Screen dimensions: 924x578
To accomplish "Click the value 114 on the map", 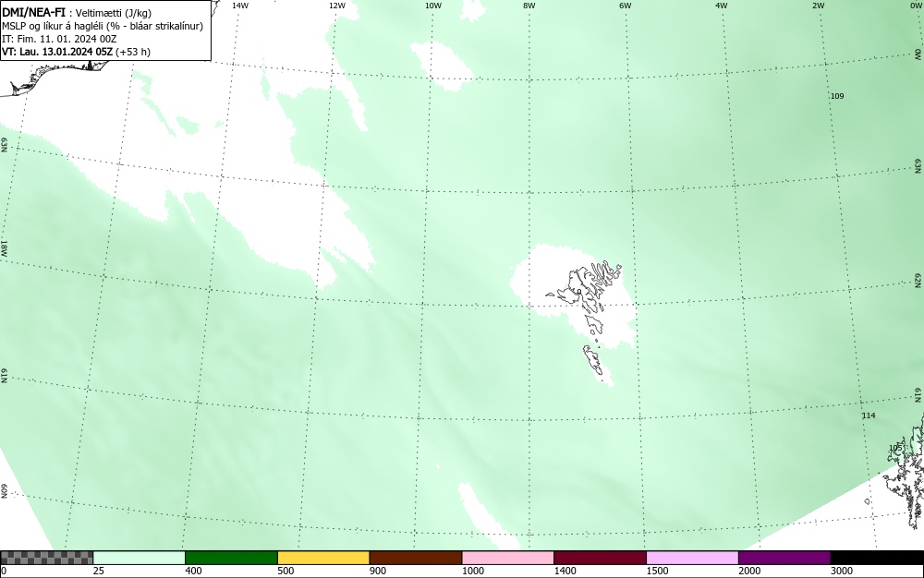I will coord(868,415).
